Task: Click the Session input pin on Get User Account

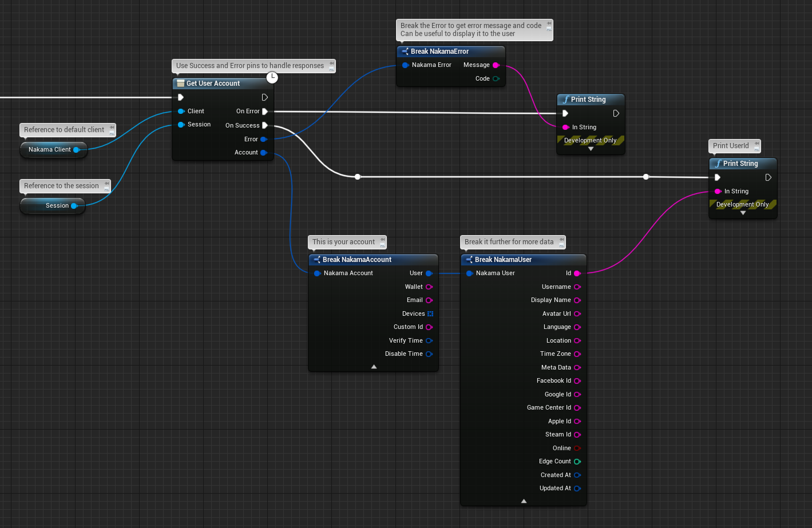Action: [x=181, y=125]
